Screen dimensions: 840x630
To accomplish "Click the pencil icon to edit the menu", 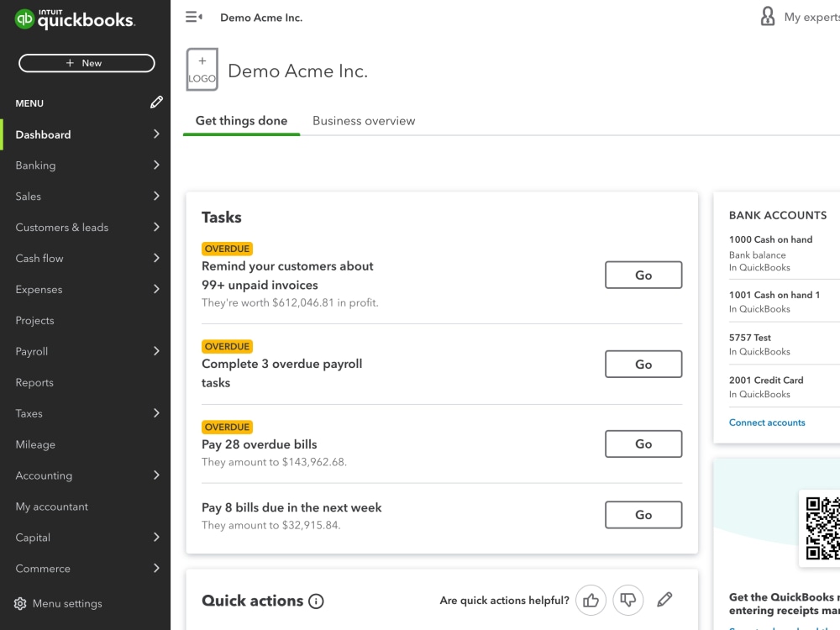I will (156, 102).
